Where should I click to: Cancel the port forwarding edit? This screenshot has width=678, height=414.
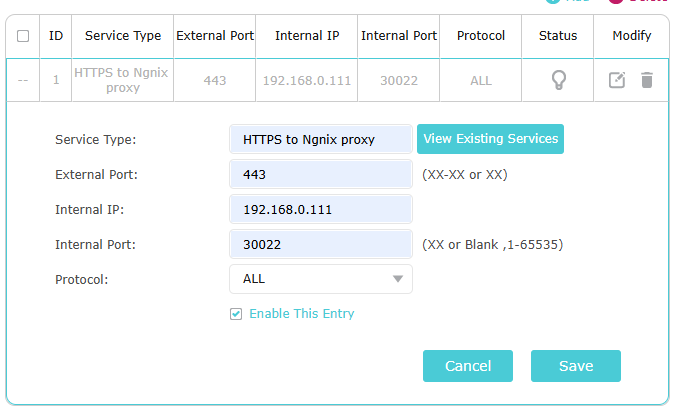(x=468, y=366)
